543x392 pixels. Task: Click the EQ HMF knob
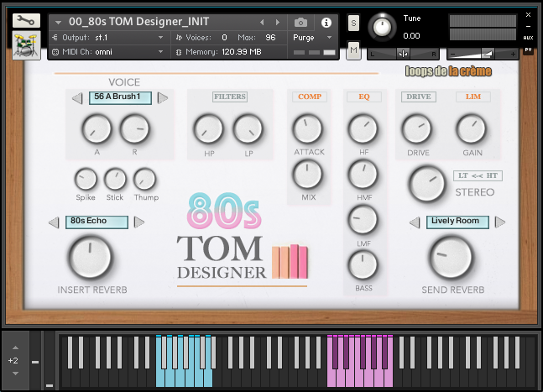click(363, 175)
